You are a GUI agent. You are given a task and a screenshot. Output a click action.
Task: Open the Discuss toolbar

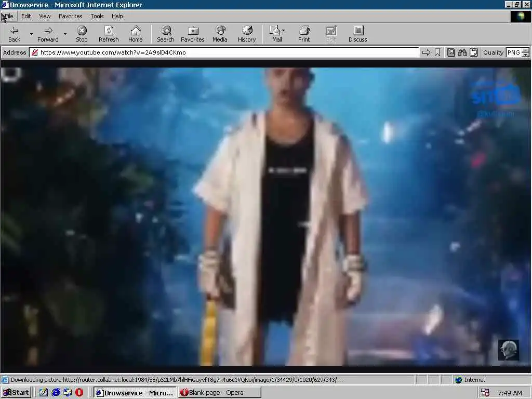(x=357, y=34)
